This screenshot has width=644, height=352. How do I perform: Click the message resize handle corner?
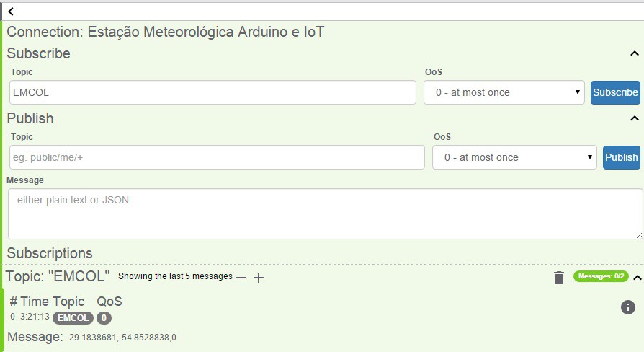(640, 235)
